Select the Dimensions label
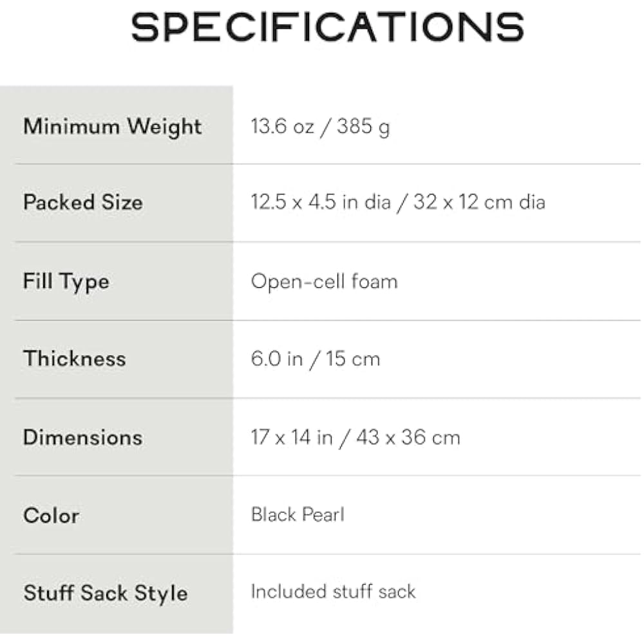This screenshot has width=644, height=644. pyautogui.click(x=82, y=437)
